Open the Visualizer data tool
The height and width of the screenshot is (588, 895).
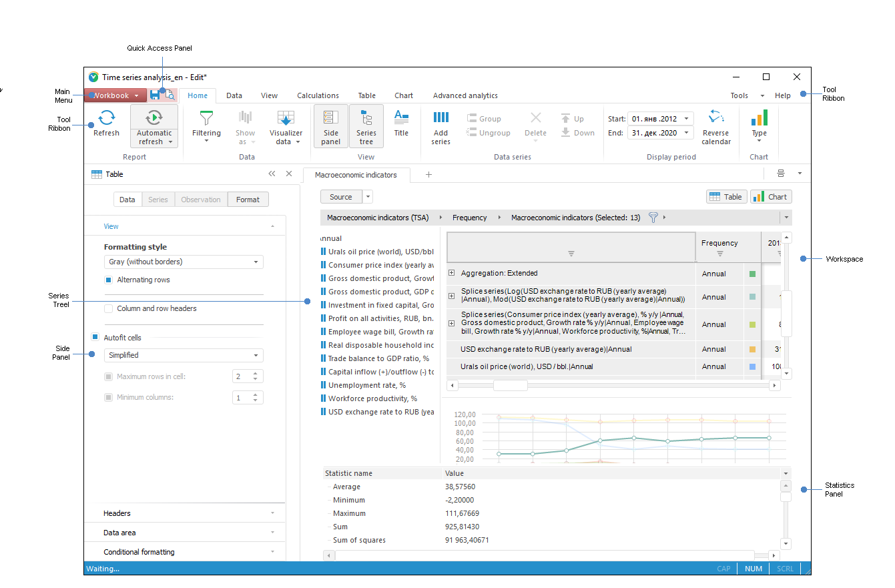286,119
